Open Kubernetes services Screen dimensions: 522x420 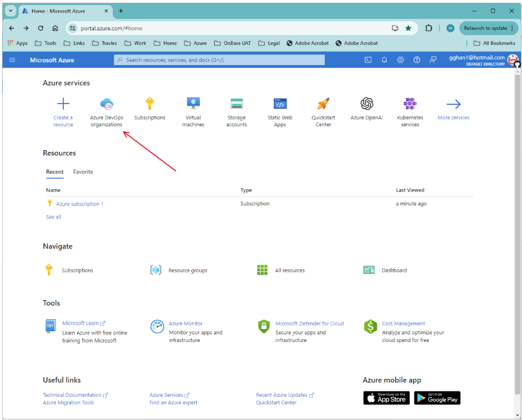(x=410, y=104)
